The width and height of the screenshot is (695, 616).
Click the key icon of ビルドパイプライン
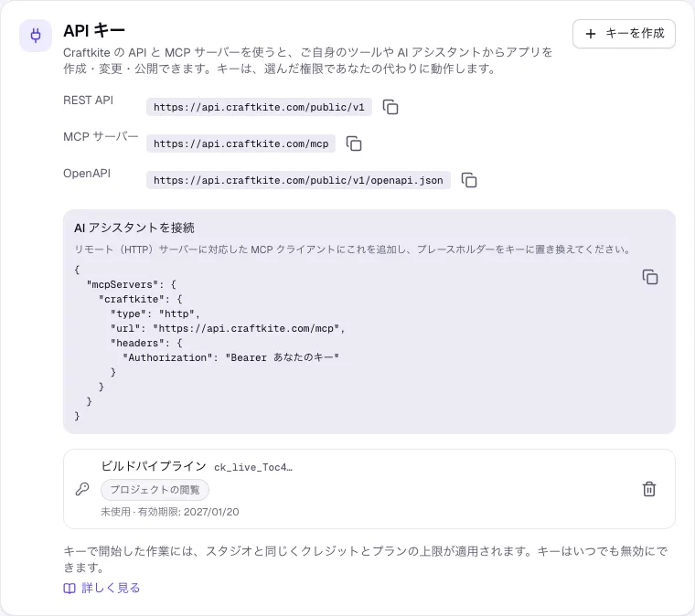coord(82,489)
